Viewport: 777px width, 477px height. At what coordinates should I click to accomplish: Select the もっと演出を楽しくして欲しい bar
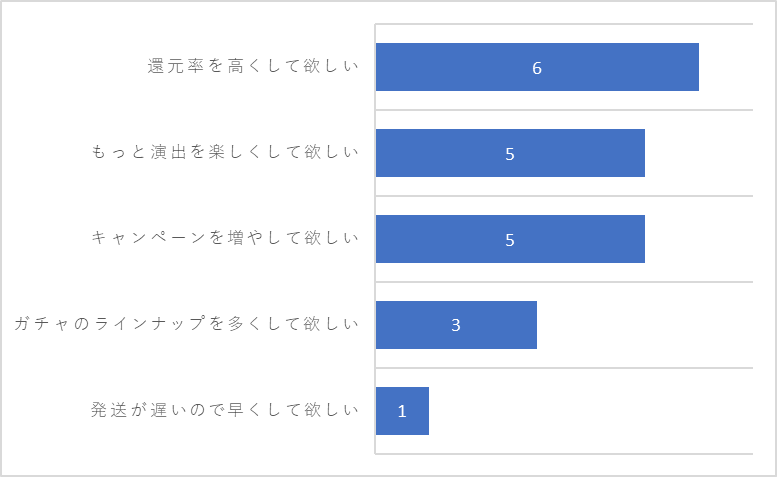click(510, 153)
